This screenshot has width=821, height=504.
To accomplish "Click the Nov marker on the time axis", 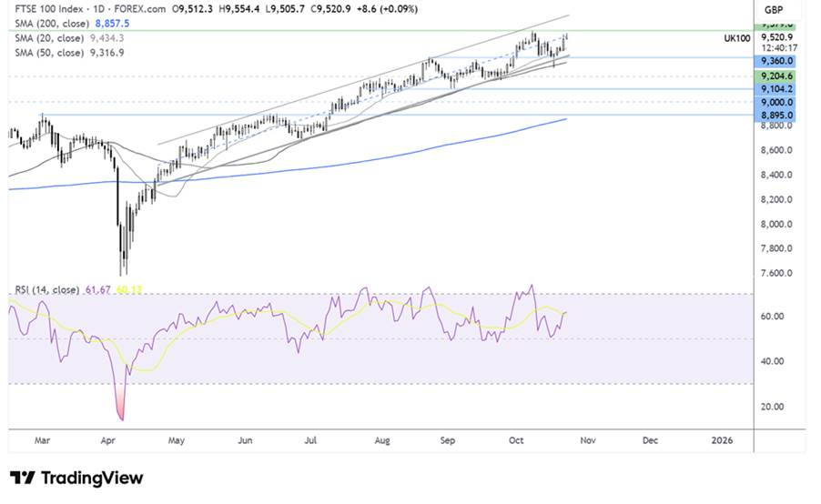I will tap(587, 440).
